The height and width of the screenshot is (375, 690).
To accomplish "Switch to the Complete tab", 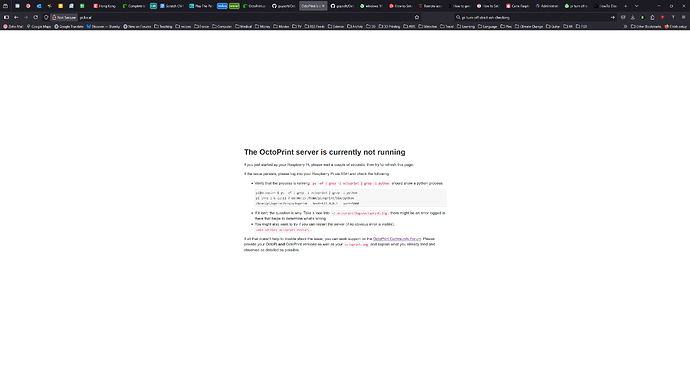I will tap(134, 6).
